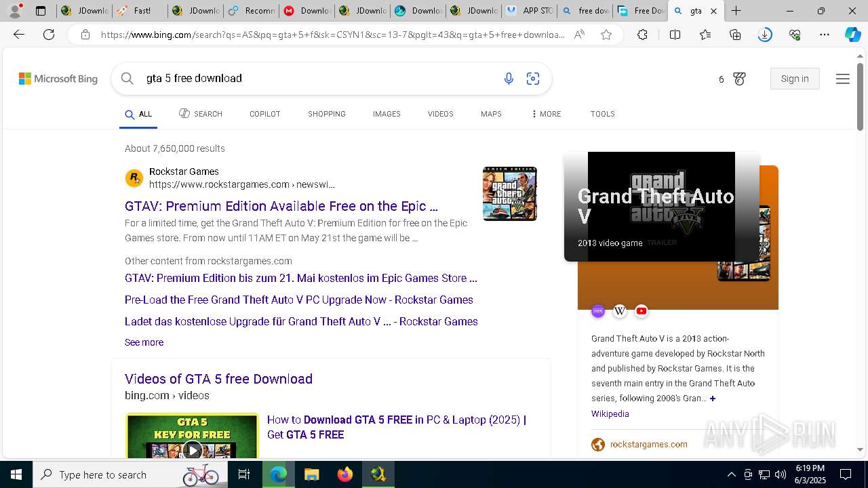Close the active gta search tab
The image size is (868, 488).
pos(713,11)
